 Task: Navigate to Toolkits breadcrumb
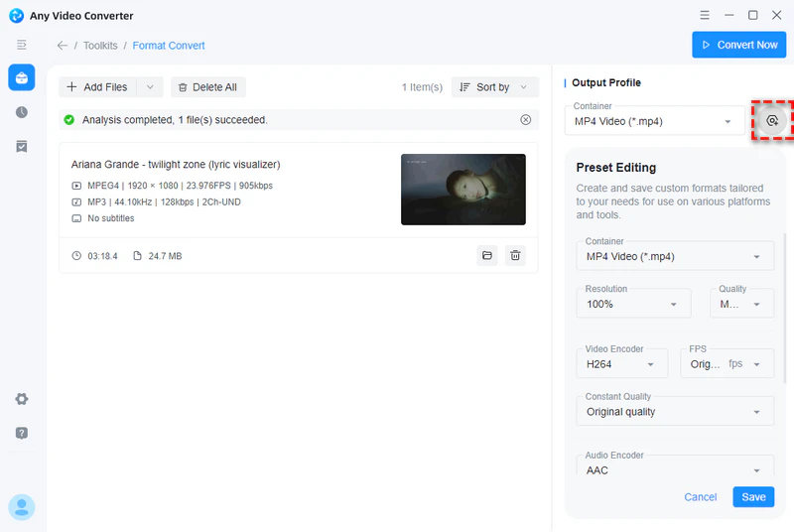[100, 46]
